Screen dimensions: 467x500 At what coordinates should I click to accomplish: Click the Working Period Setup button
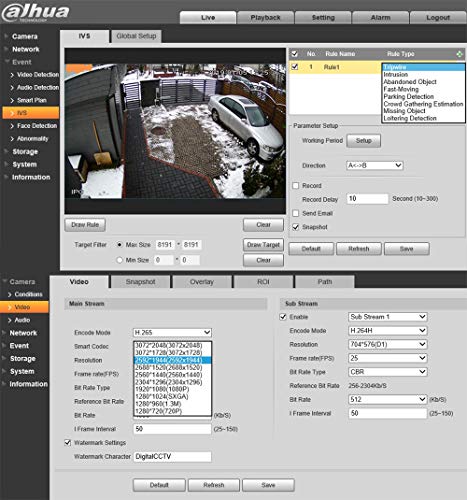pyautogui.click(x=363, y=141)
